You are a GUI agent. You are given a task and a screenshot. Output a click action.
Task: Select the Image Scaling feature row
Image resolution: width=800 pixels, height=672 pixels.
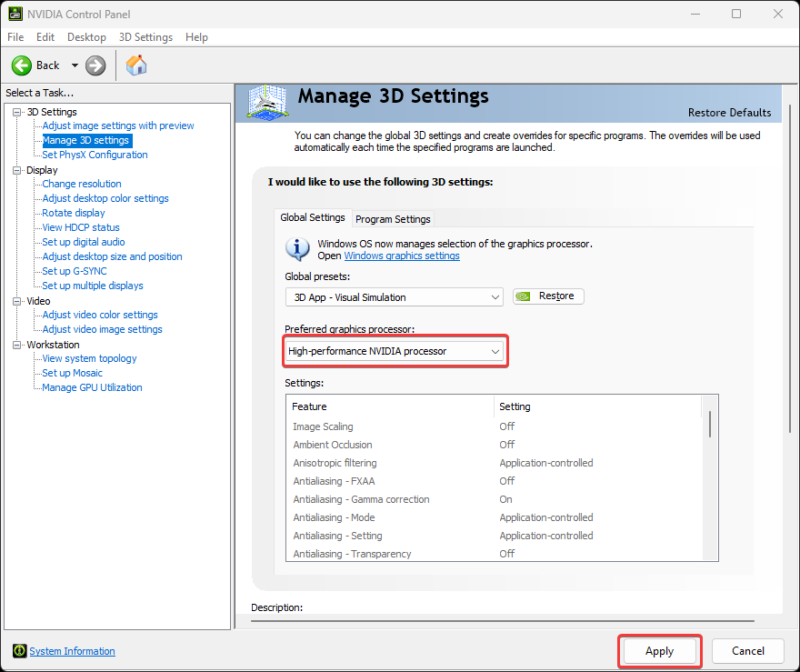click(x=494, y=426)
